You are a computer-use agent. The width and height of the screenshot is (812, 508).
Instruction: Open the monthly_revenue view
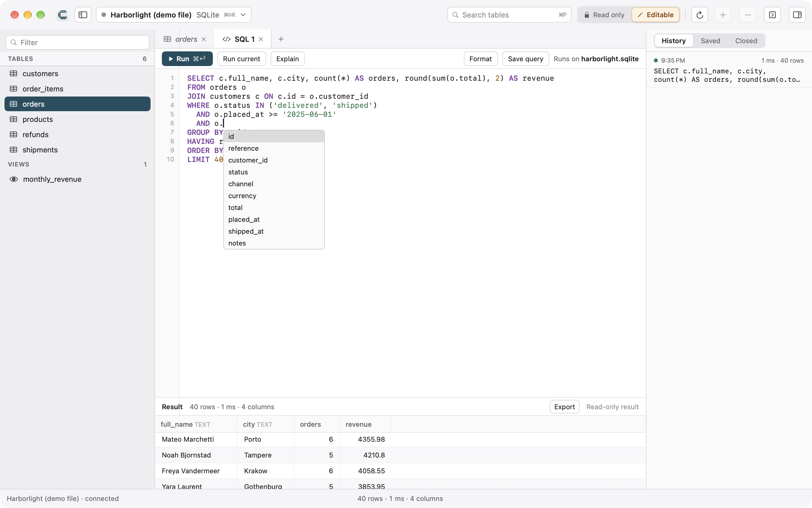click(x=78, y=179)
